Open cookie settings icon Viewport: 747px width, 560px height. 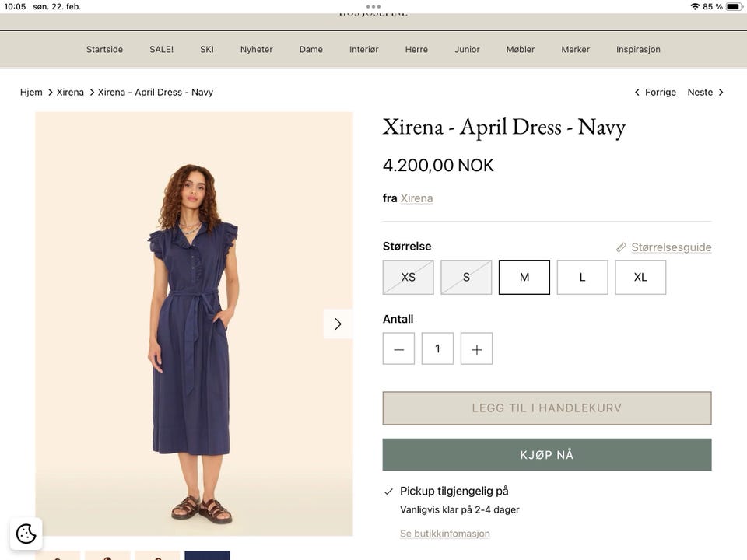pyautogui.click(x=26, y=534)
